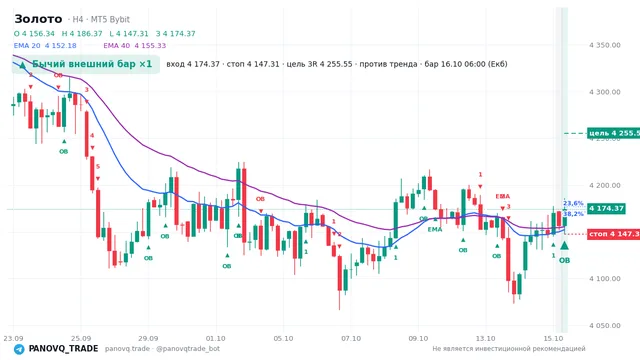Click the 4 300.00 price axis label
640x360 pixels.
pyautogui.click(x=605, y=92)
